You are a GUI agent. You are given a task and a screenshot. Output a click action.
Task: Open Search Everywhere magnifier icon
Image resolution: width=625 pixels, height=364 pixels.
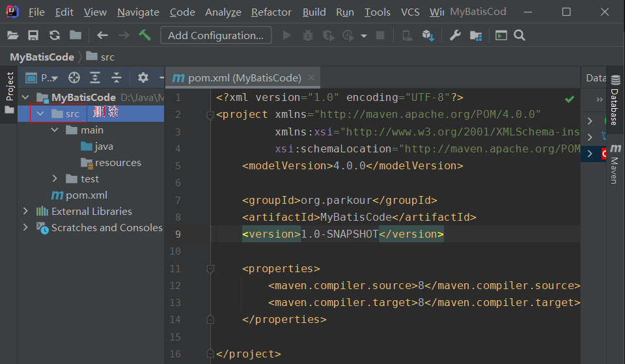coord(520,35)
